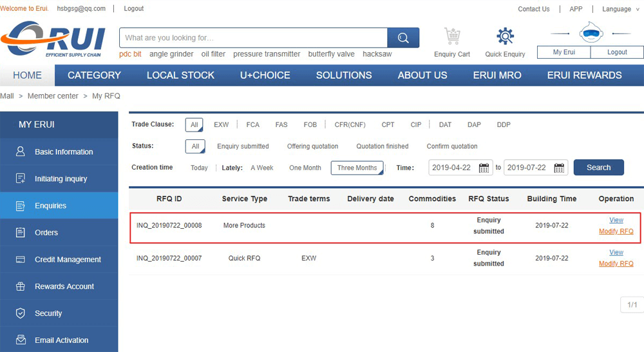Set creation time to One Month
This screenshot has height=352, width=644.
coord(305,168)
